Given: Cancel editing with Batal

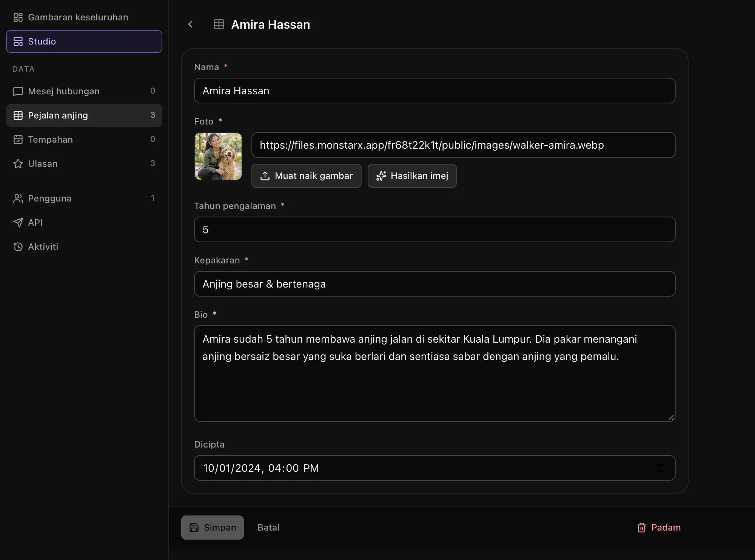Looking at the screenshot, I should pos(268,528).
